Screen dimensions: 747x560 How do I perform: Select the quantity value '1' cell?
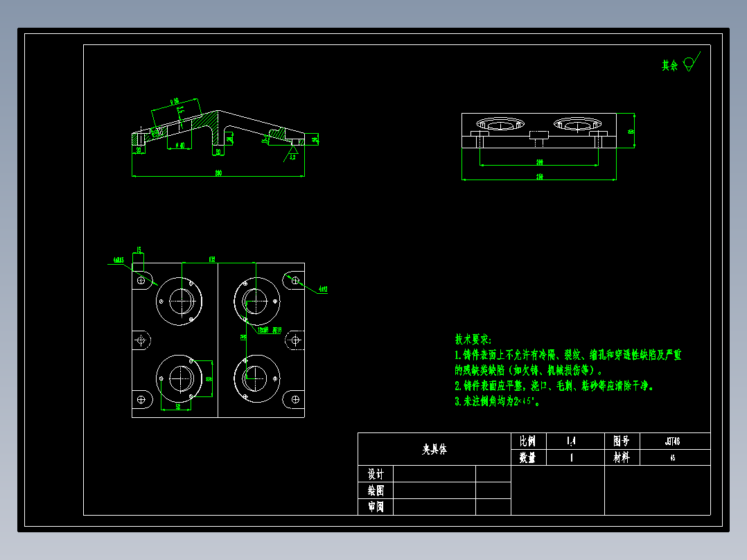coord(575,457)
